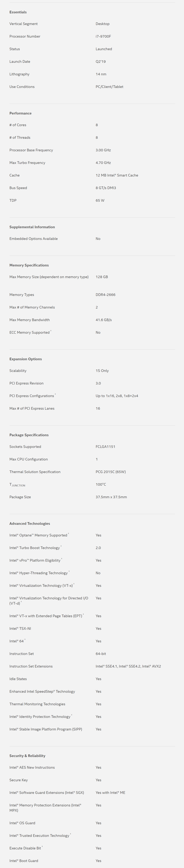Click the Intel Boot Guard label
The width and height of the screenshot is (184, 868).
coord(24,861)
